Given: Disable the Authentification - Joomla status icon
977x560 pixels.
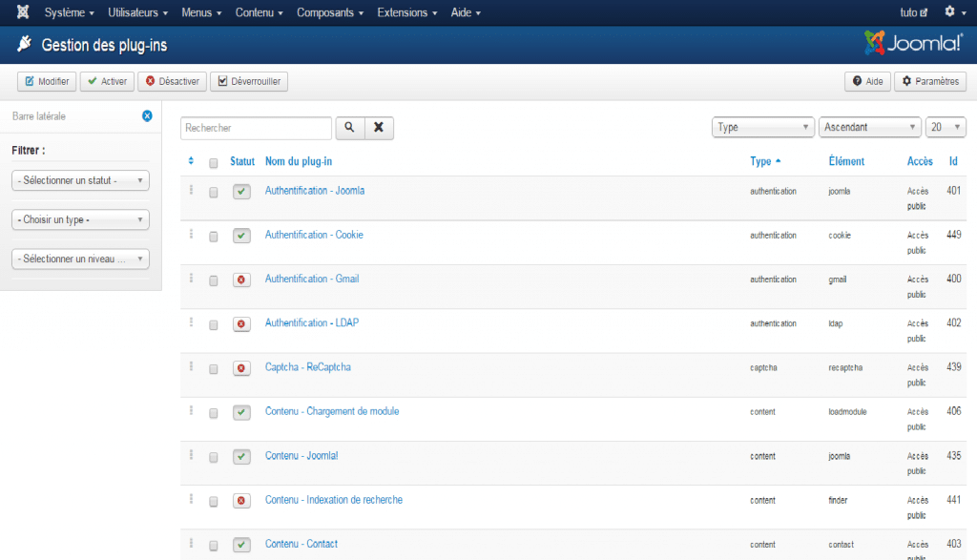Looking at the screenshot, I should click(241, 192).
